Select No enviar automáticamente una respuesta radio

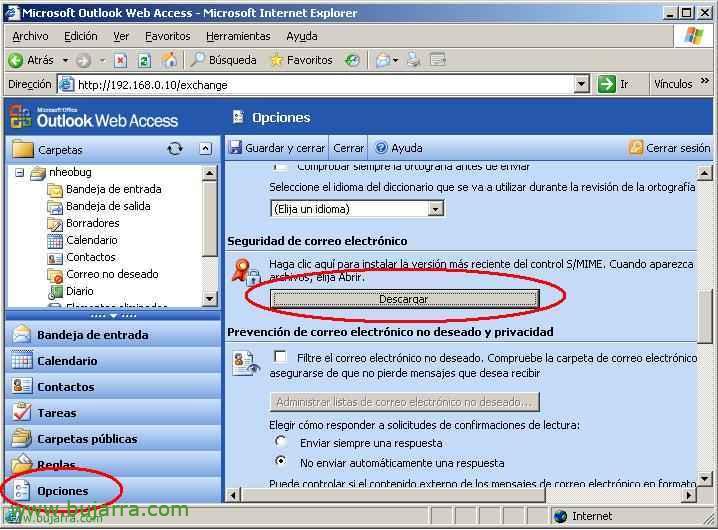[x=281, y=461]
